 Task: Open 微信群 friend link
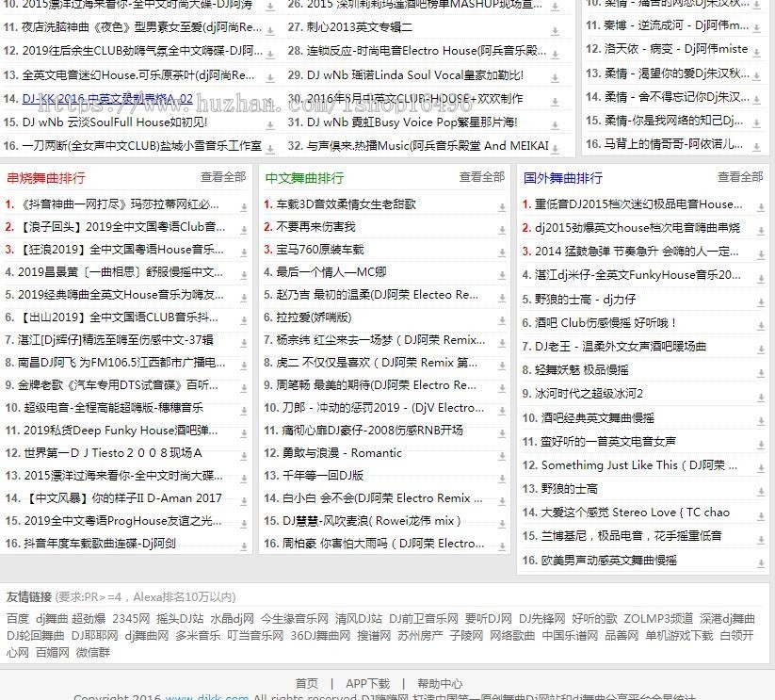[93, 653]
